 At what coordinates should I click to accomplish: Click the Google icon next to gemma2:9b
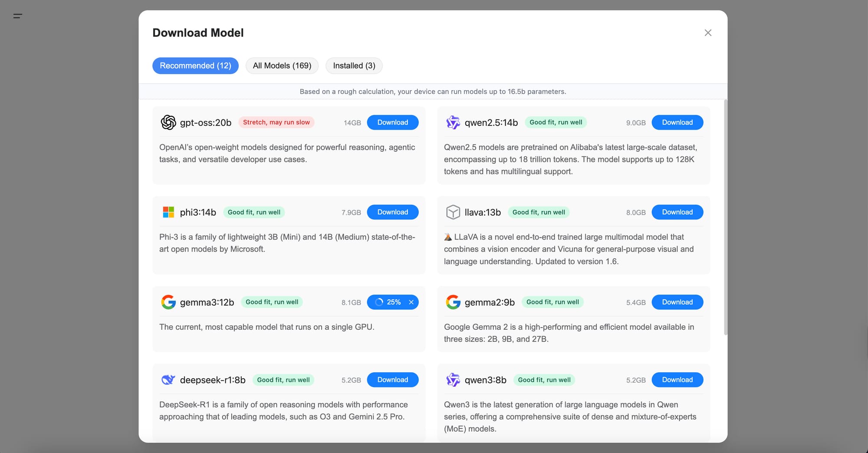pyautogui.click(x=453, y=302)
